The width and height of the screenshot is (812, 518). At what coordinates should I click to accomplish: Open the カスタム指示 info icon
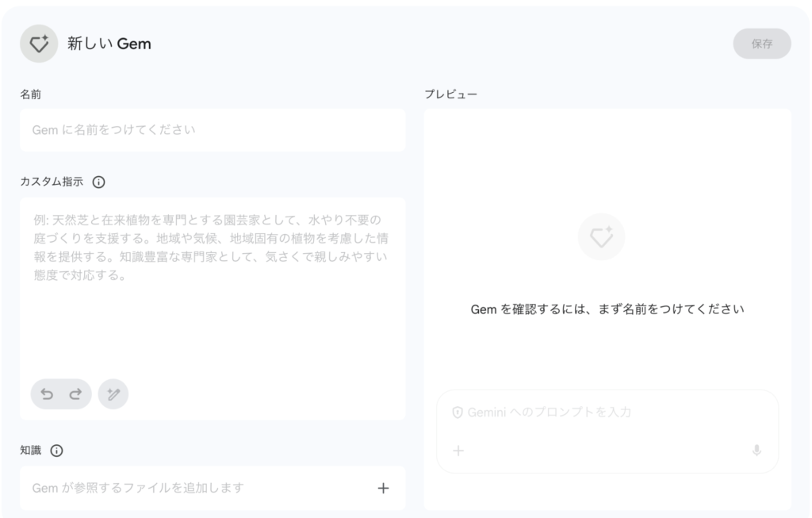[98, 182]
